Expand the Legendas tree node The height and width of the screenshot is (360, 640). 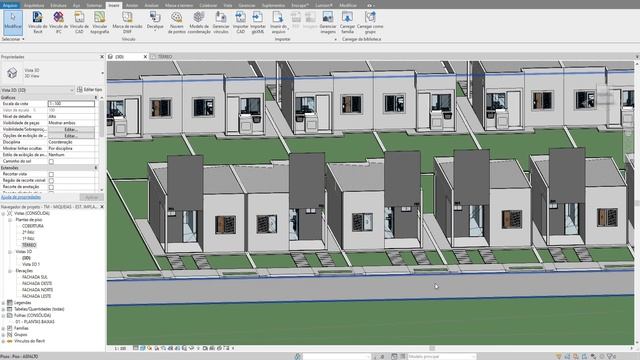[3, 303]
